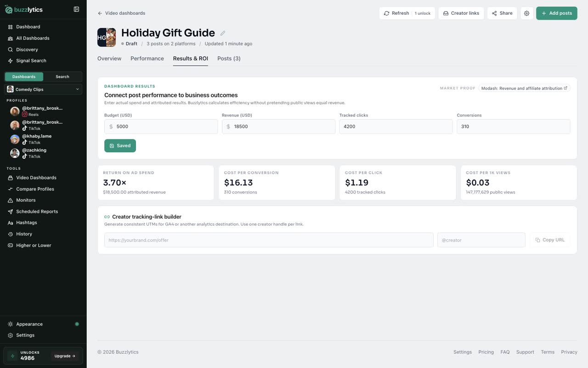Click the Budget (USD) field
This screenshot has height=368, width=588.
pyautogui.click(x=161, y=126)
